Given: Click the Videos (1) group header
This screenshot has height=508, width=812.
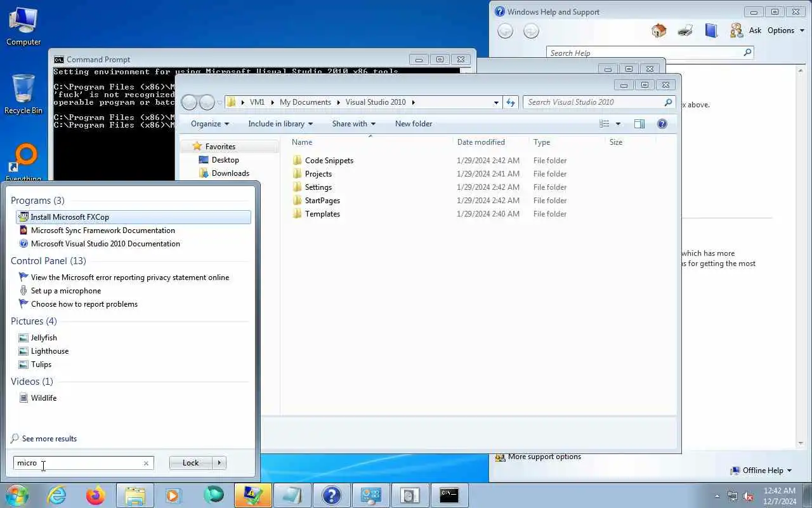Looking at the screenshot, I should [32, 382].
